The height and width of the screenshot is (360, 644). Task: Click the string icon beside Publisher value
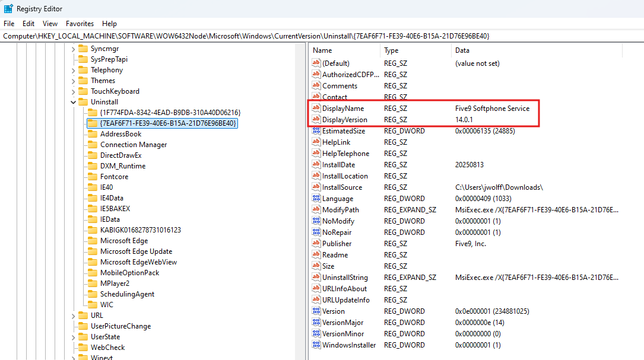[316, 244]
